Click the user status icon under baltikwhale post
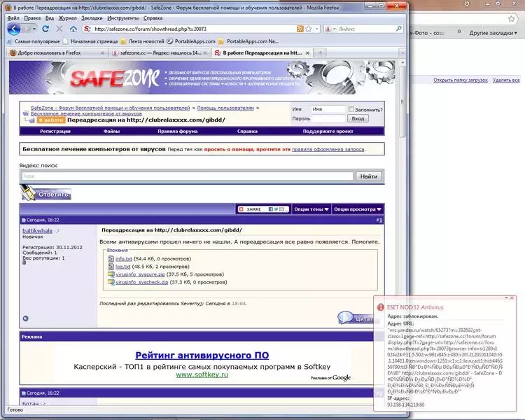The width and height of the screenshot is (525, 420). [x=25, y=318]
